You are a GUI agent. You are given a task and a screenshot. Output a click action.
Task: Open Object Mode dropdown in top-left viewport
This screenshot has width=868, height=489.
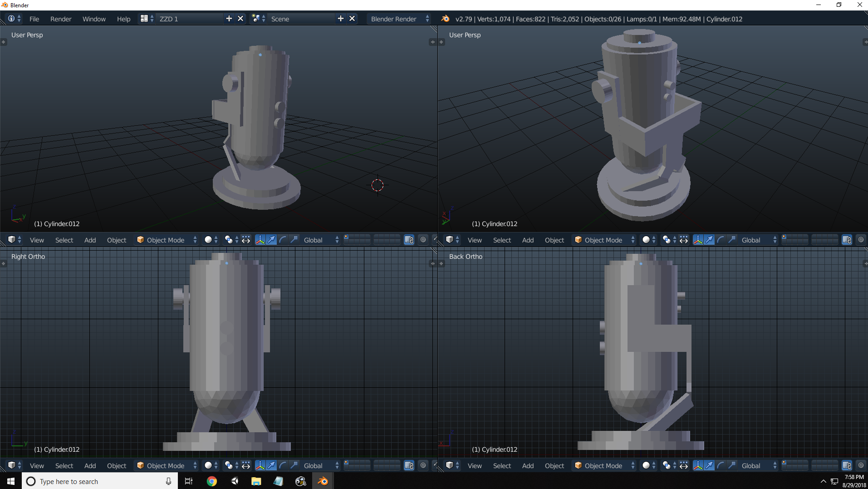click(x=167, y=240)
